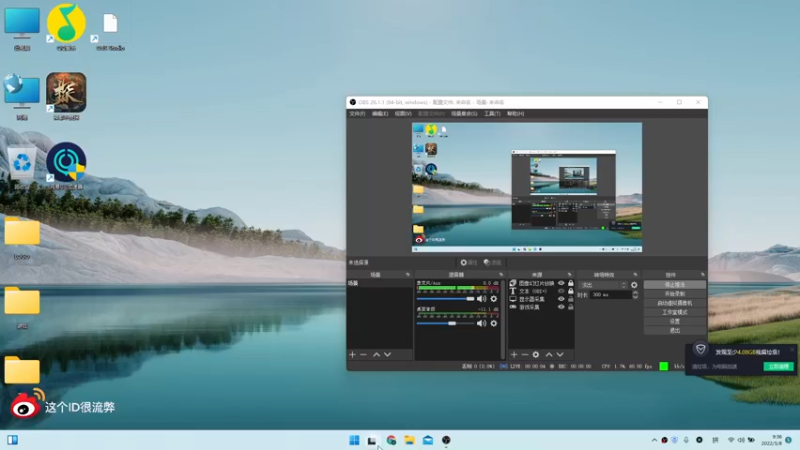
Task: Click the OBS preview canvas thumbnail
Action: coord(527,187)
